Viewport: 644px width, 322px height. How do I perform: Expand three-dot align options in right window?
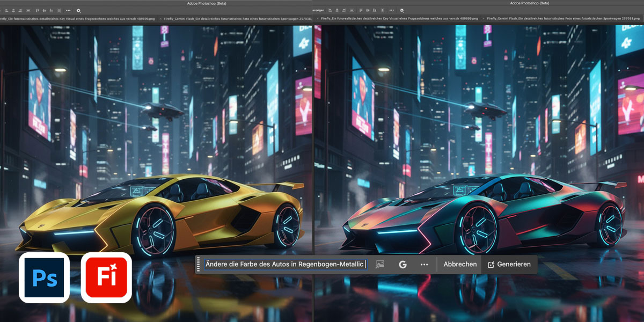pyautogui.click(x=391, y=10)
